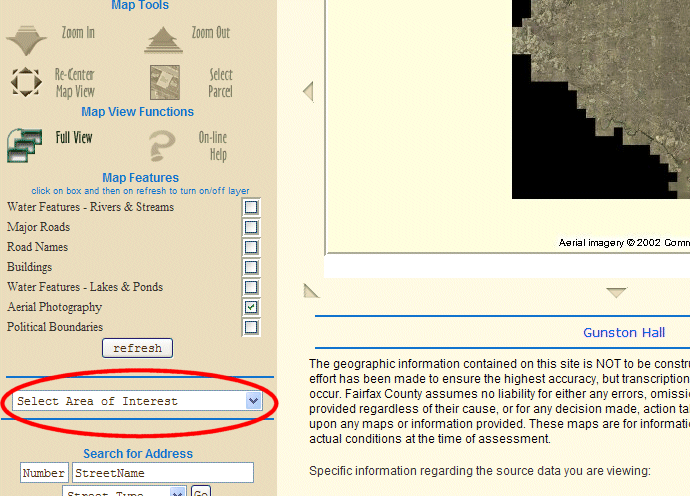Click 'Specific information regarding the source data' line
Image resolution: width=690 pixels, height=496 pixels.
480,471
